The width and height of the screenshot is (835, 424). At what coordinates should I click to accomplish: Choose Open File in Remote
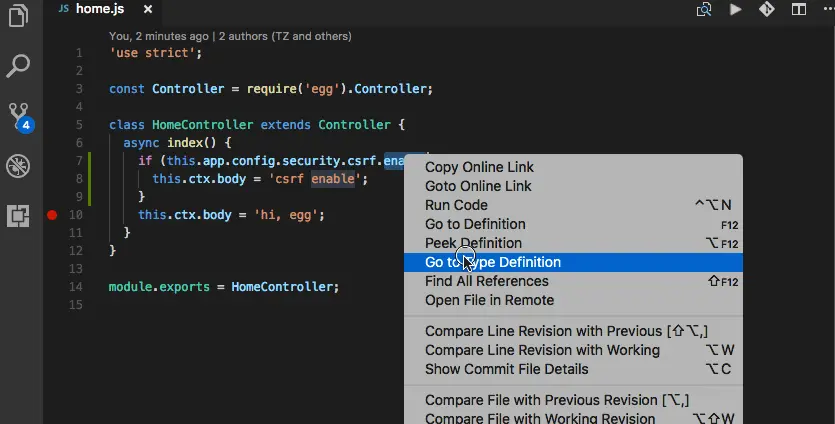(573, 300)
